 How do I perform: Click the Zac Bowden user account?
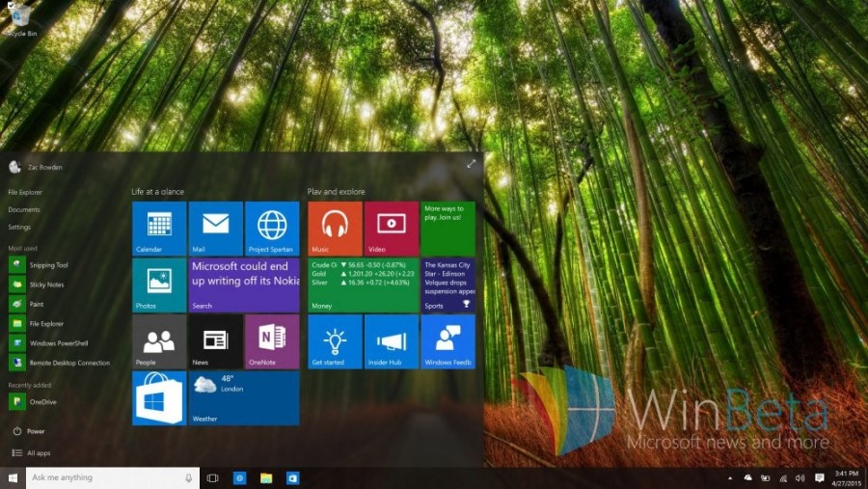coord(41,167)
